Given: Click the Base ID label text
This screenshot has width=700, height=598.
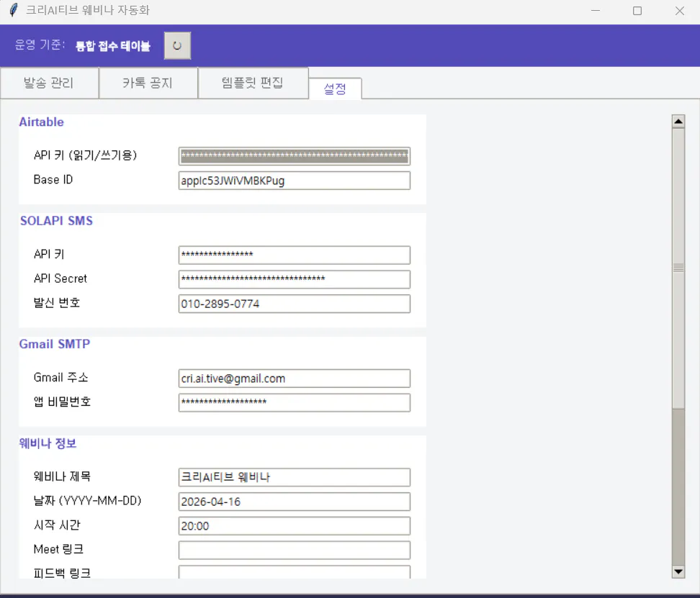Looking at the screenshot, I should pos(53,180).
